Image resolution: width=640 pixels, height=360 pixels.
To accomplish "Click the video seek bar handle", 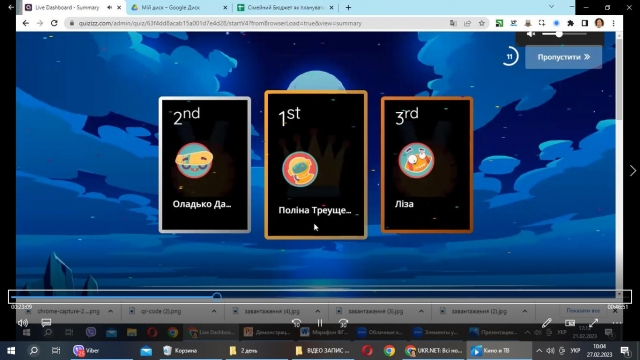I will 217,297.
